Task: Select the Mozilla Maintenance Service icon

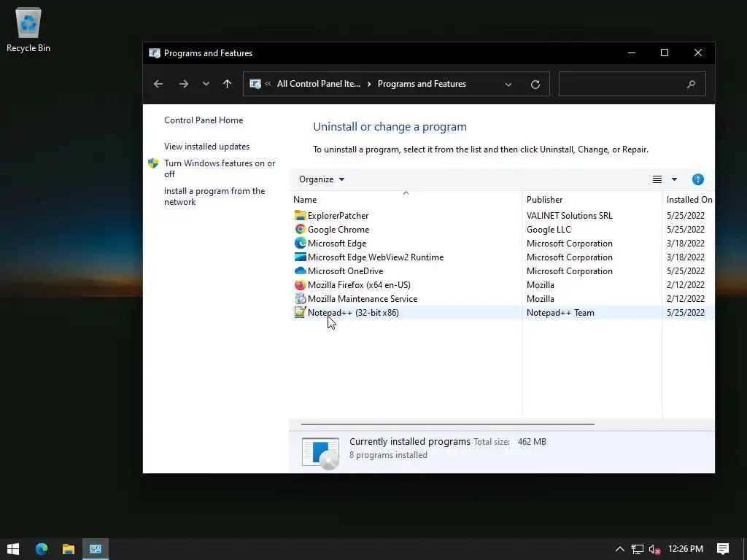Action: coord(300,298)
